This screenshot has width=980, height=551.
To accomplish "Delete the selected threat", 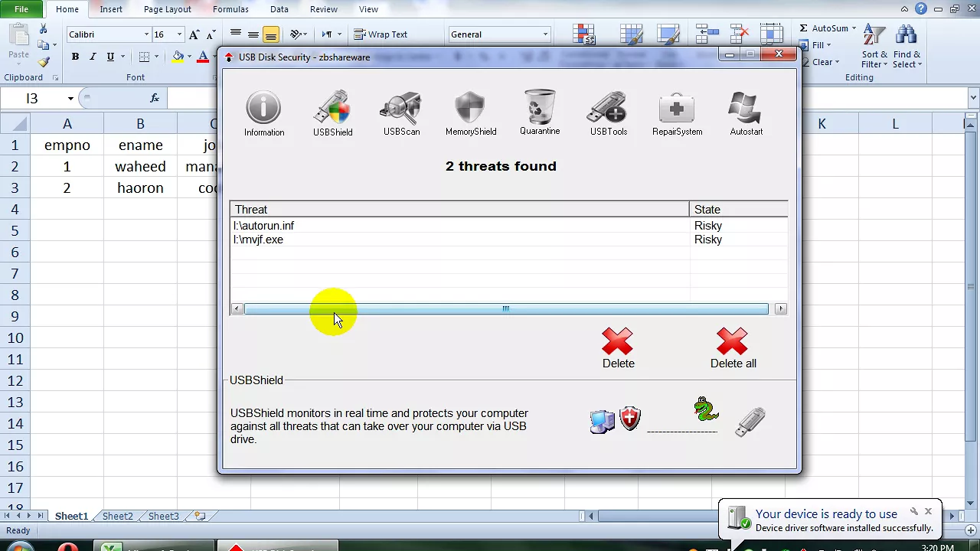I will pos(618,348).
